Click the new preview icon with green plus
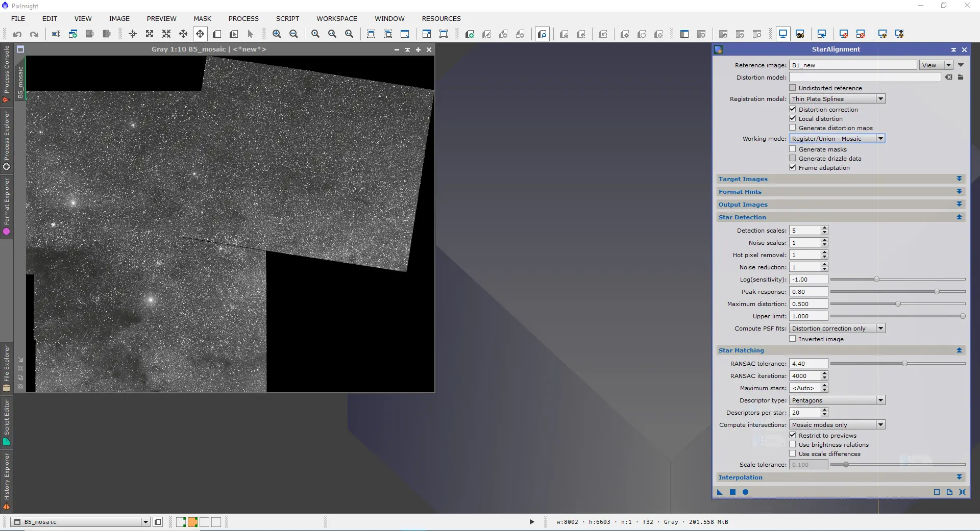Screen dimensions: 980x531 [x=470, y=34]
